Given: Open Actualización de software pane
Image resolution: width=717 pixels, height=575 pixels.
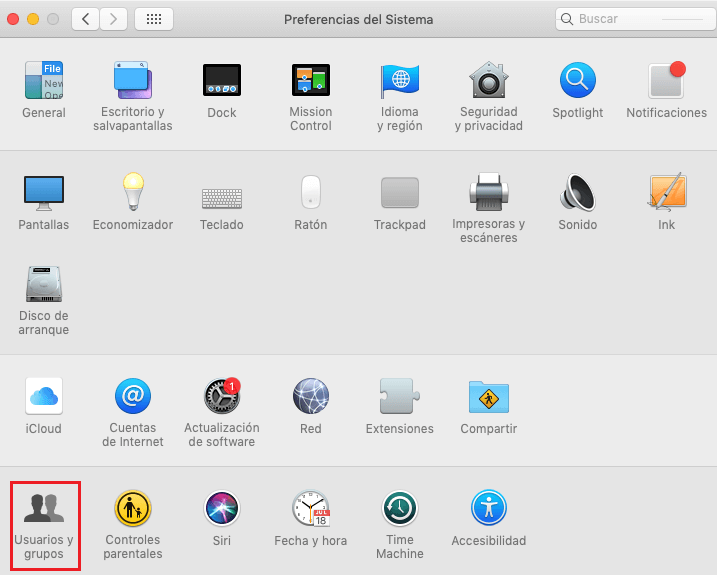Looking at the screenshot, I should click(x=221, y=396).
